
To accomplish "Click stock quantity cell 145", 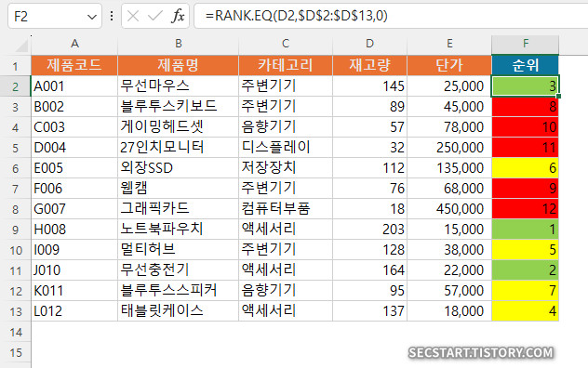I will tap(369, 86).
